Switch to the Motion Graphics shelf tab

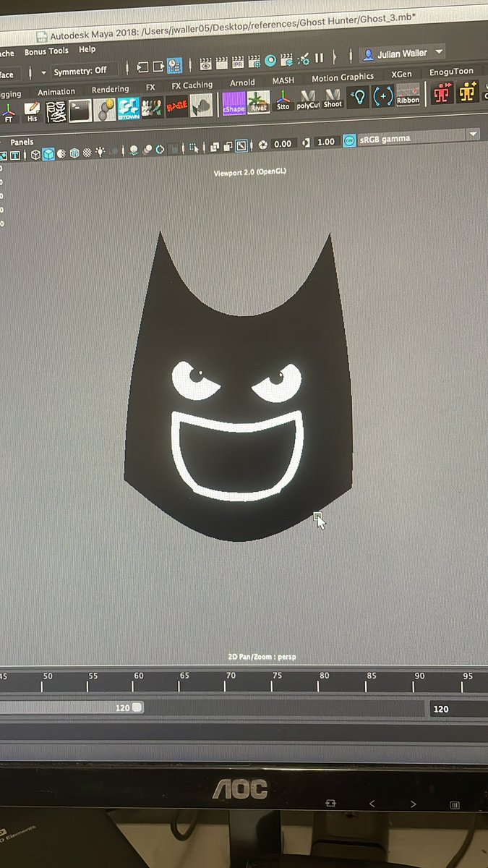[x=343, y=77]
